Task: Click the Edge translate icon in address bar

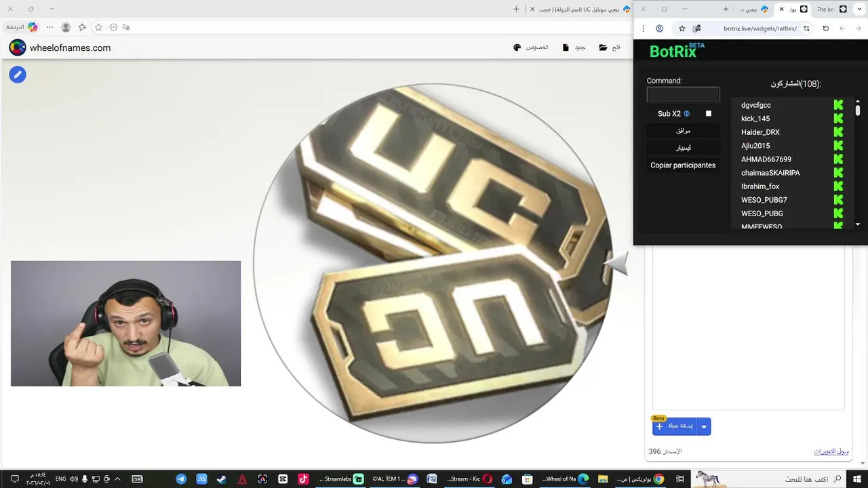Action: 126,27
